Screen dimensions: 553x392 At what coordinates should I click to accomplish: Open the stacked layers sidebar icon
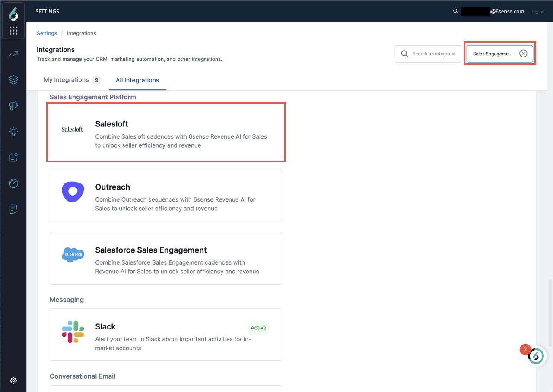point(13,80)
